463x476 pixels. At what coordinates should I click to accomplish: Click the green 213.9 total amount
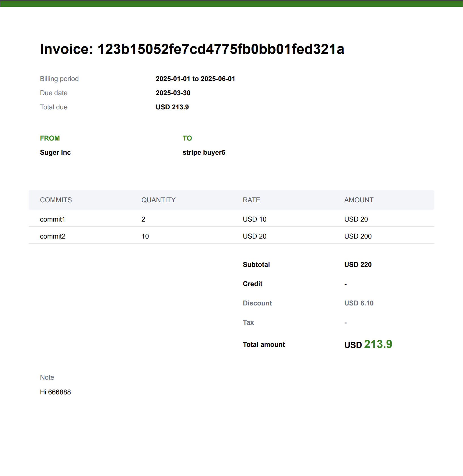tap(378, 344)
